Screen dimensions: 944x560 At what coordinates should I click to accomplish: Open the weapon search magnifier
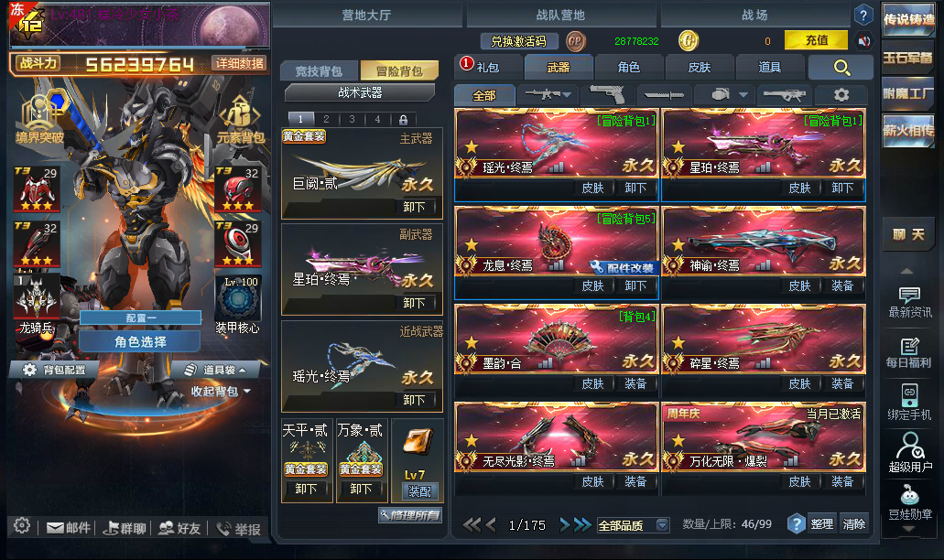click(841, 68)
